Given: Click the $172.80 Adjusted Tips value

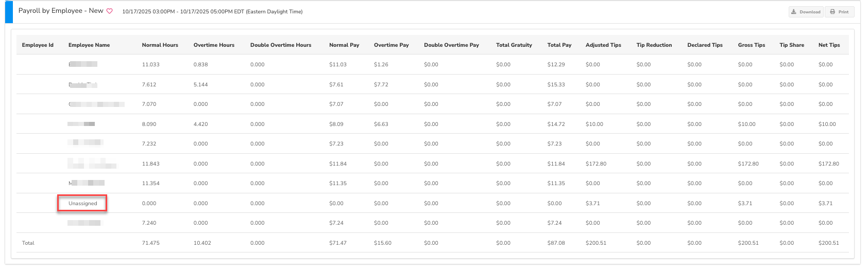Looking at the screenshot, I should point(595,164).
